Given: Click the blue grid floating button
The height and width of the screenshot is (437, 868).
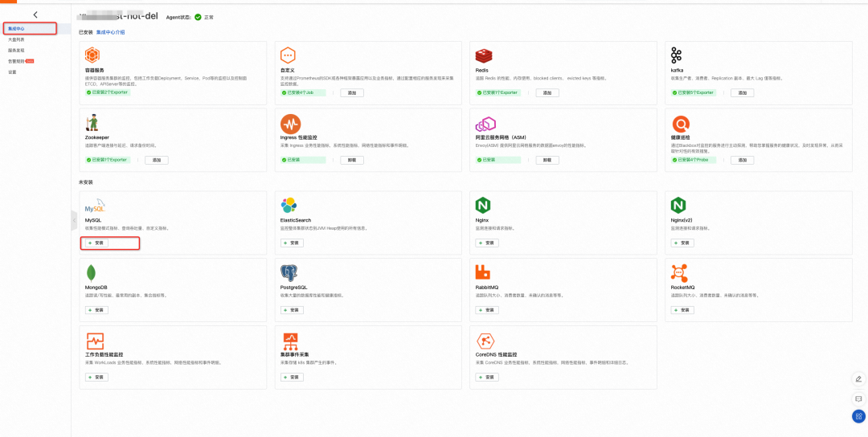Looking at the screenshot, I should point(858,417).
